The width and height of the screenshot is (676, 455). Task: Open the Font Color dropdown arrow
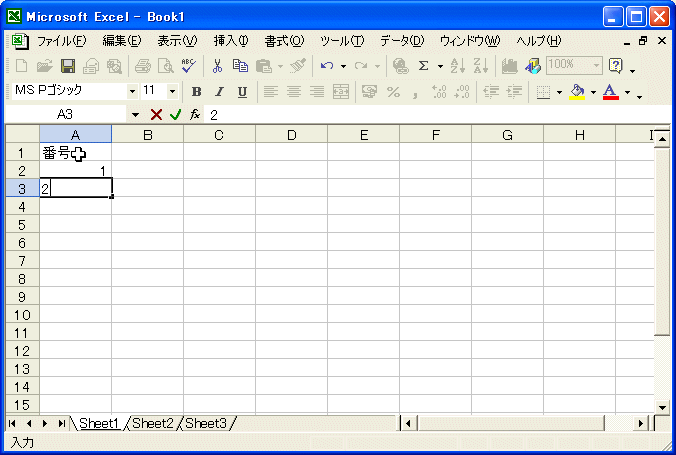pyautogui.click(x=627, y=91)
